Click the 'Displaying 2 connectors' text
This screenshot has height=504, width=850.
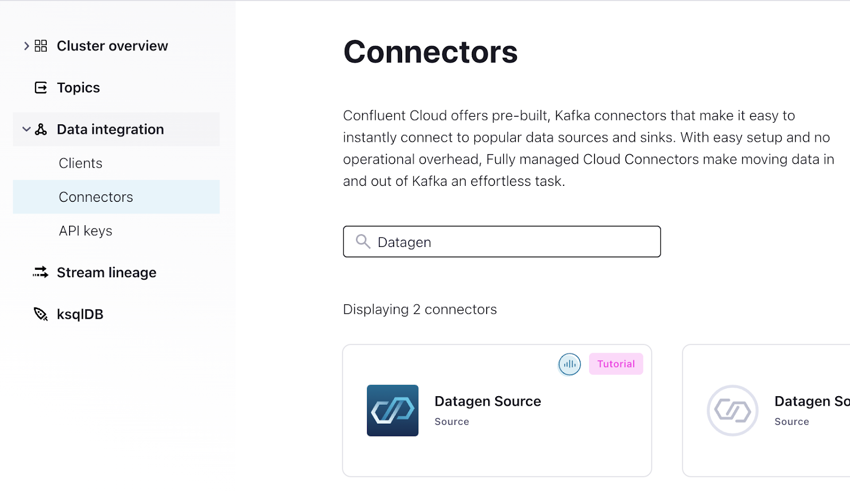tap(420, 310)
